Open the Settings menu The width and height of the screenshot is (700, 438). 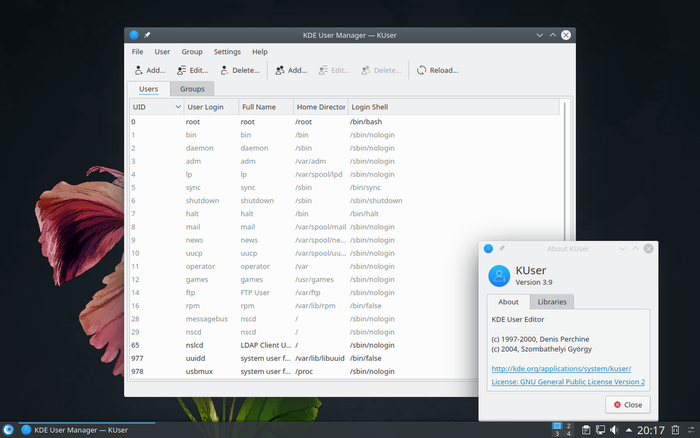coord(227,51)
